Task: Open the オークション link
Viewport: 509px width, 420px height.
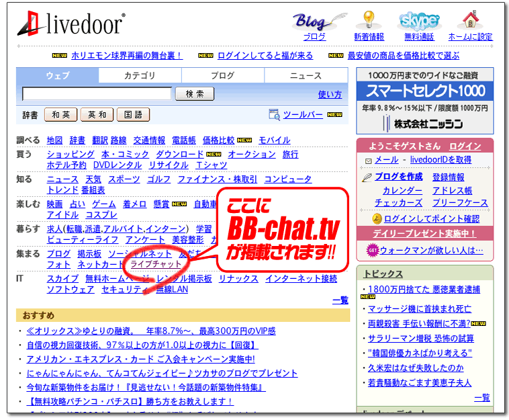Action: coord(252,155)
